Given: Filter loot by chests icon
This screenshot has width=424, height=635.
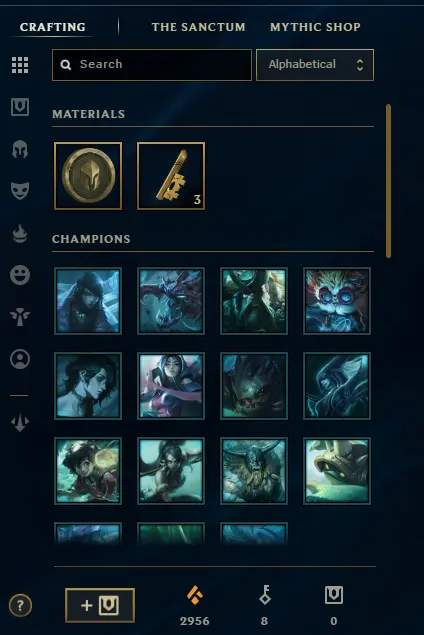Looking at the screenshot, I should 20,107.
